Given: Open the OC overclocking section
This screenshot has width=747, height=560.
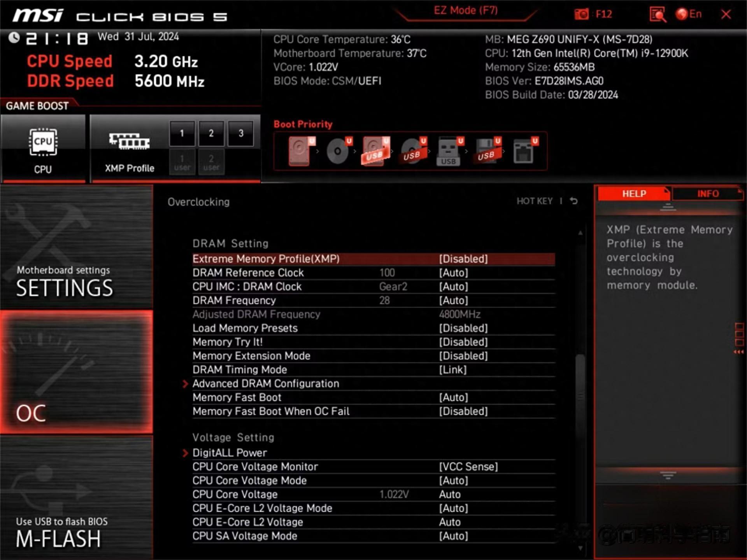Looking at the screenshot, I should pos(76,372).
